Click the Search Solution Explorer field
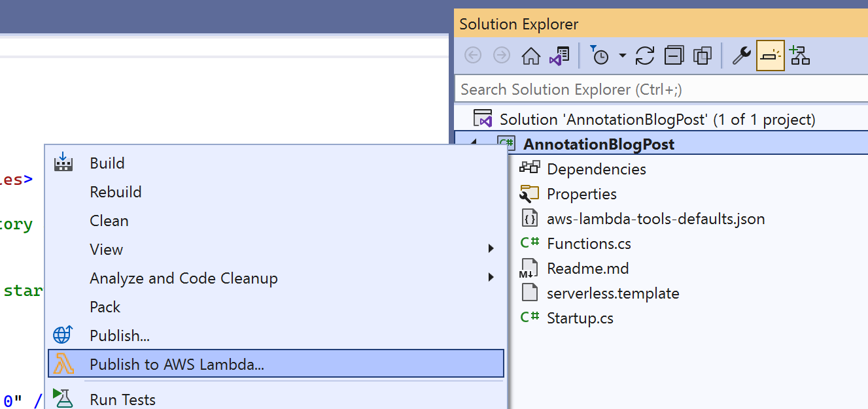This screenshot has height=409, width=868. coord(661,90)
